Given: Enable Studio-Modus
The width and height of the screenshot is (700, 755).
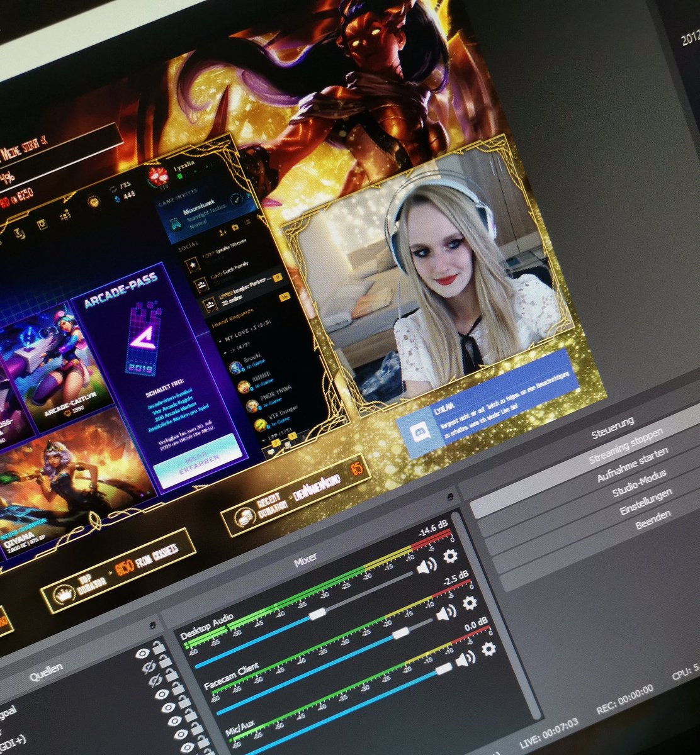Looking at the screenshot, I should tap(640, 483).
